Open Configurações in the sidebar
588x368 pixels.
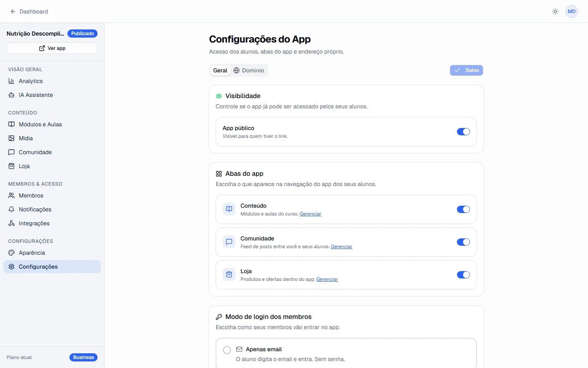[52, 267]
